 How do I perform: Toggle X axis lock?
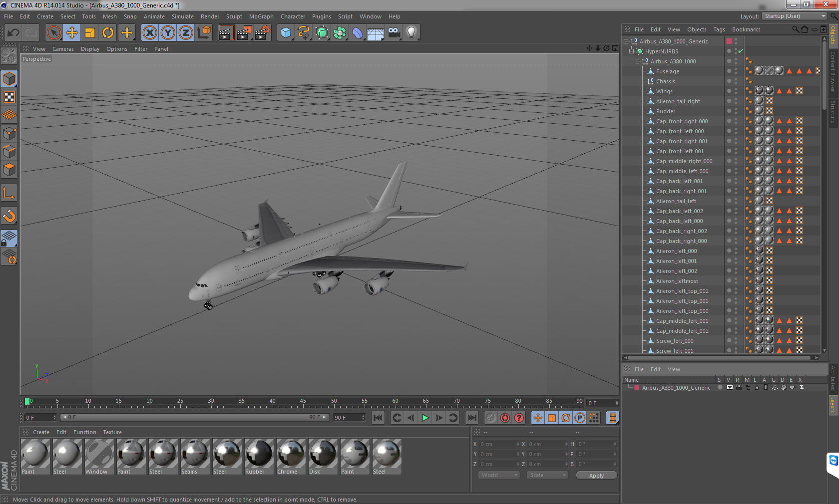pyautogui.click(x=149, y=33)
